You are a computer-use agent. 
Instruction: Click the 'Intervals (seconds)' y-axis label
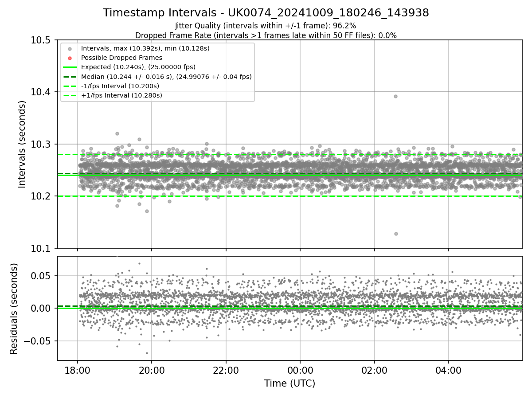coord(22,144)
